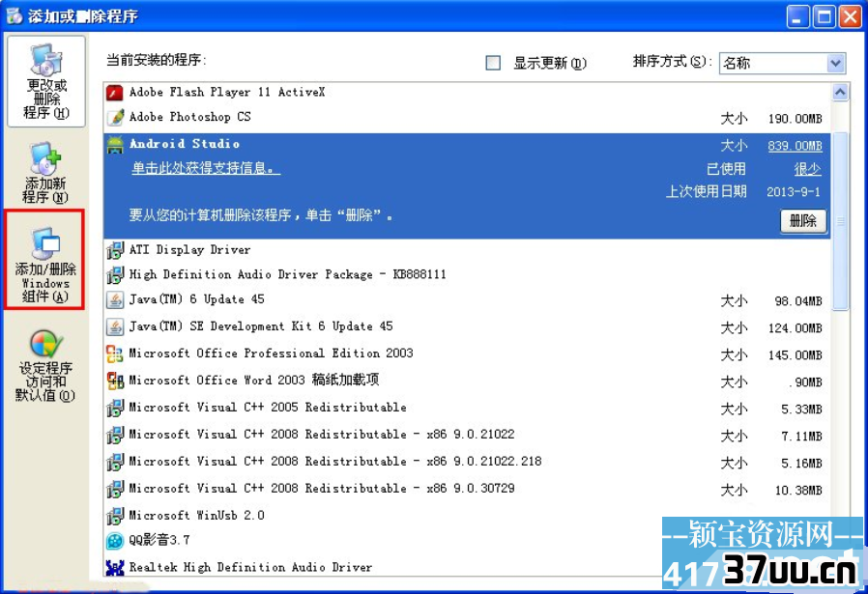Click the 98.04MB size value

[798, 301]
